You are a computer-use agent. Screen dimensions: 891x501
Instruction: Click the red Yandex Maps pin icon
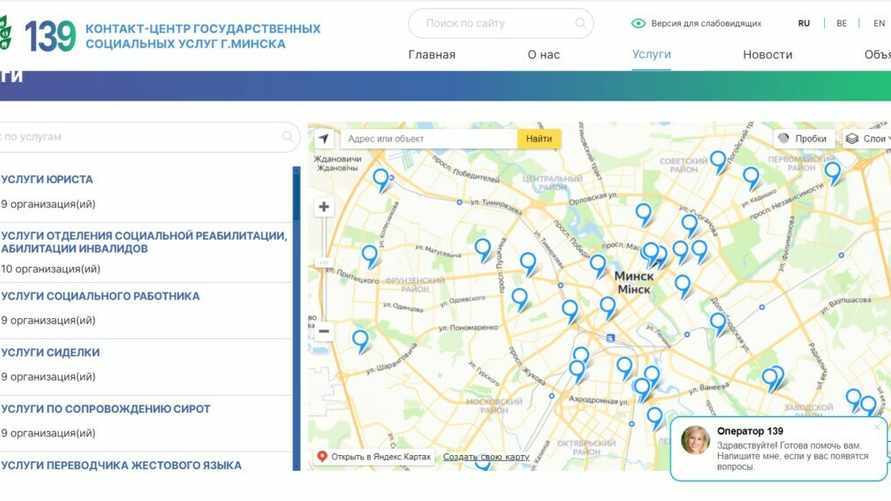(322, 456)
